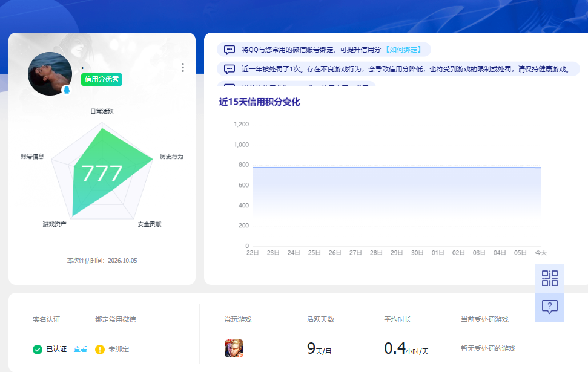Click the 01日 label on chart axis
This screenshot has width=588, height=372.
(x=438, y=253)
